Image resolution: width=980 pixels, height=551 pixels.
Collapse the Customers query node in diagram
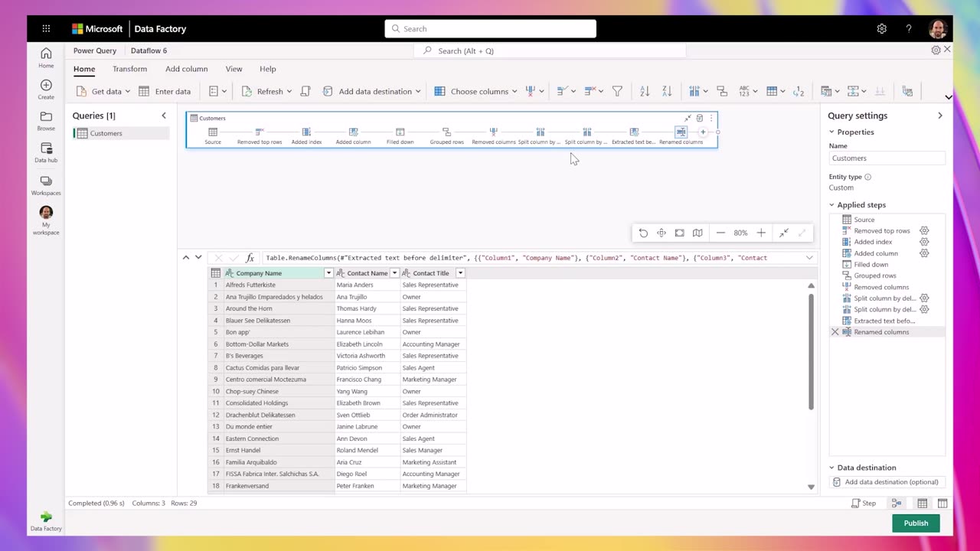click(x=688, y=118)
